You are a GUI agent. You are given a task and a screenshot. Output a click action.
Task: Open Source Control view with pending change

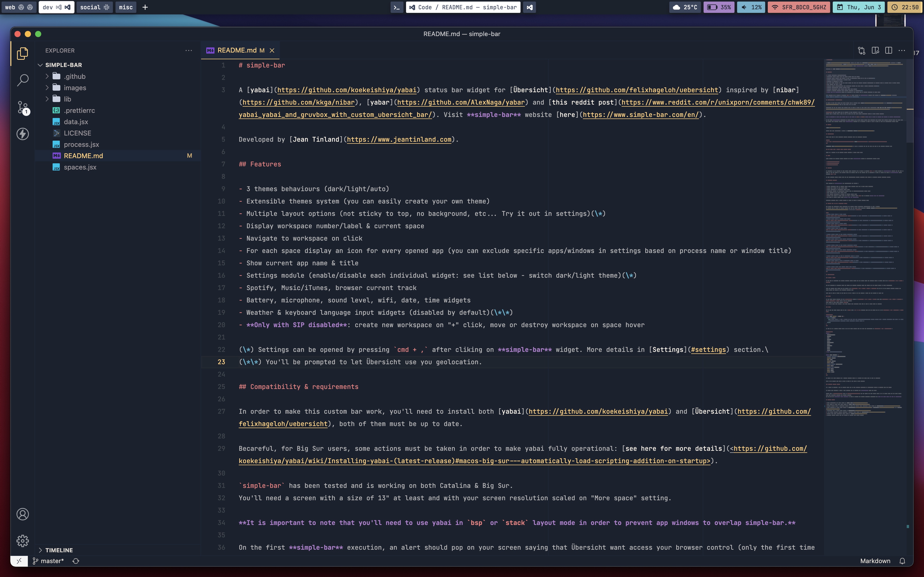[22, 108]
